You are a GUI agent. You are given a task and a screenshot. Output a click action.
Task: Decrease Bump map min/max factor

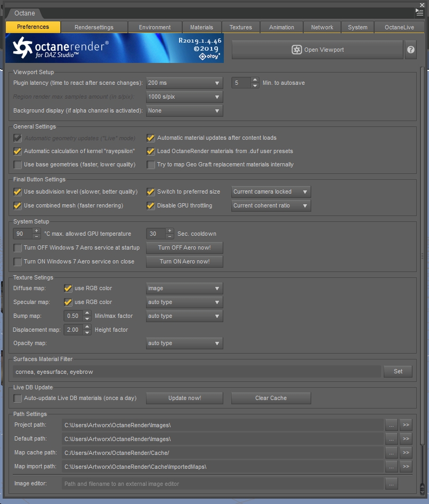pos(87,319)
